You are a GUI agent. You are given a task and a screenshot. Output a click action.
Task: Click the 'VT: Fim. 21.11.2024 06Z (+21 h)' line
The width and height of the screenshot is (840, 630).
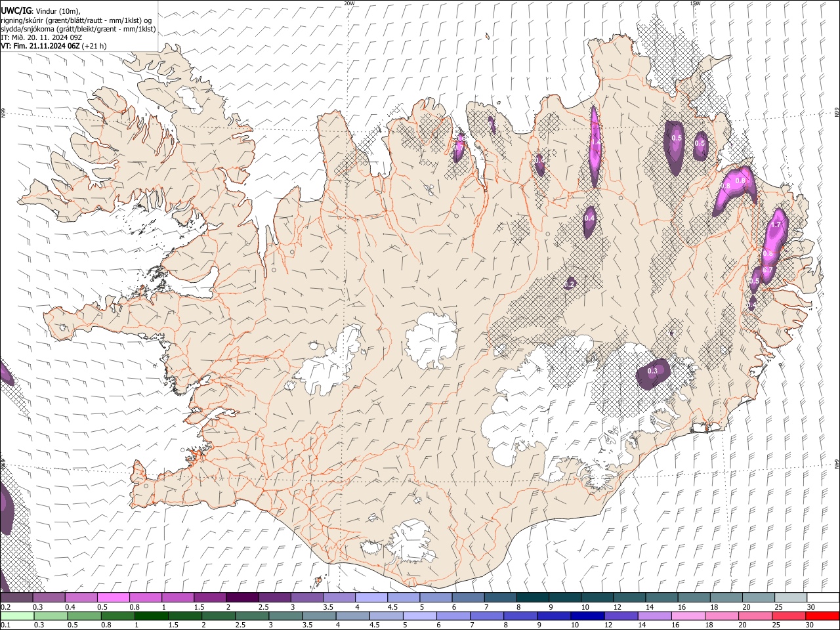tap(54, 46)
